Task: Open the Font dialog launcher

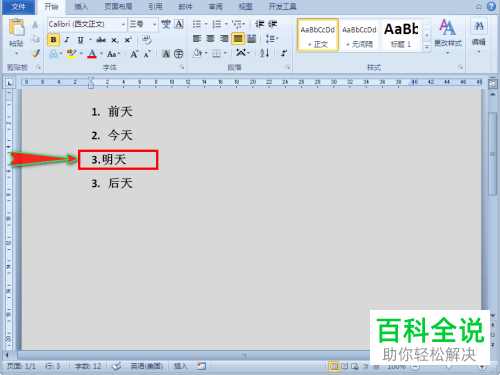Action: (x=182, y=67)
